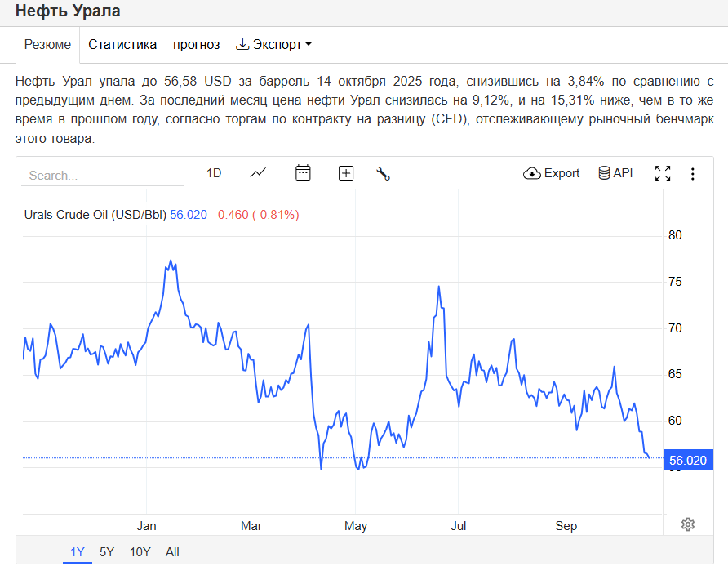This screenshot has height=584, width=728.
Task: Open the chart tools wrench icon
Action: 383,173
